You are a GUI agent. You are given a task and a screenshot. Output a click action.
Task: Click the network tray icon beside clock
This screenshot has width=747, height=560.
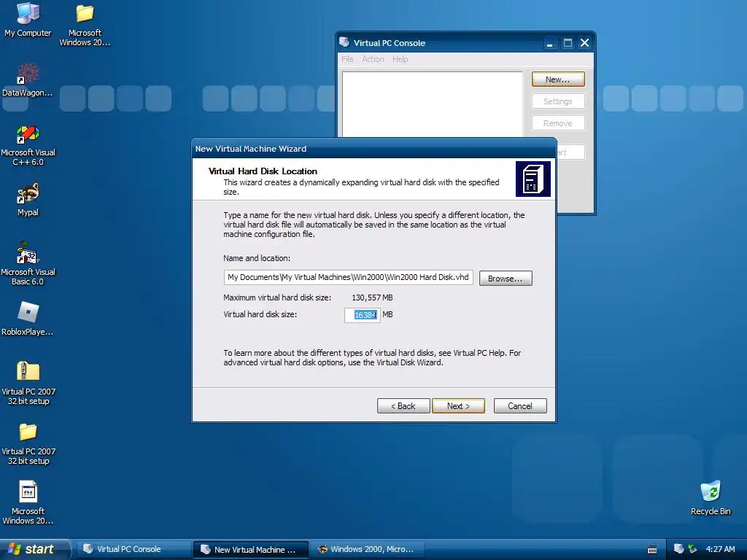pos(692,549)
